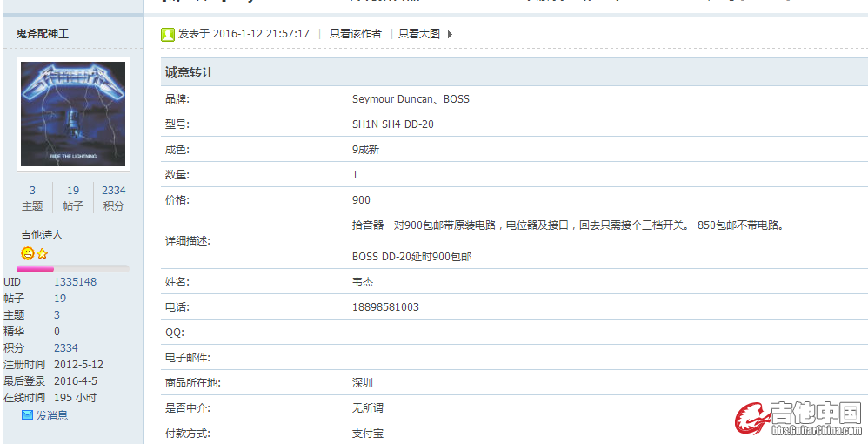Click the BOSS DD-20延时900包邮 line
868x444 pixels.
pyautogui.click(x=411, y=257)
